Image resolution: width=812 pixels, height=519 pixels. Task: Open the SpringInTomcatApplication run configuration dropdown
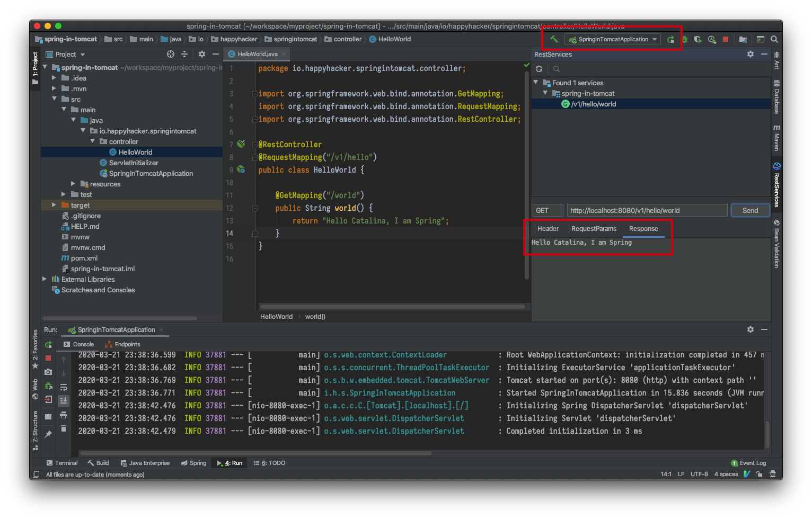tap(613, 39)
